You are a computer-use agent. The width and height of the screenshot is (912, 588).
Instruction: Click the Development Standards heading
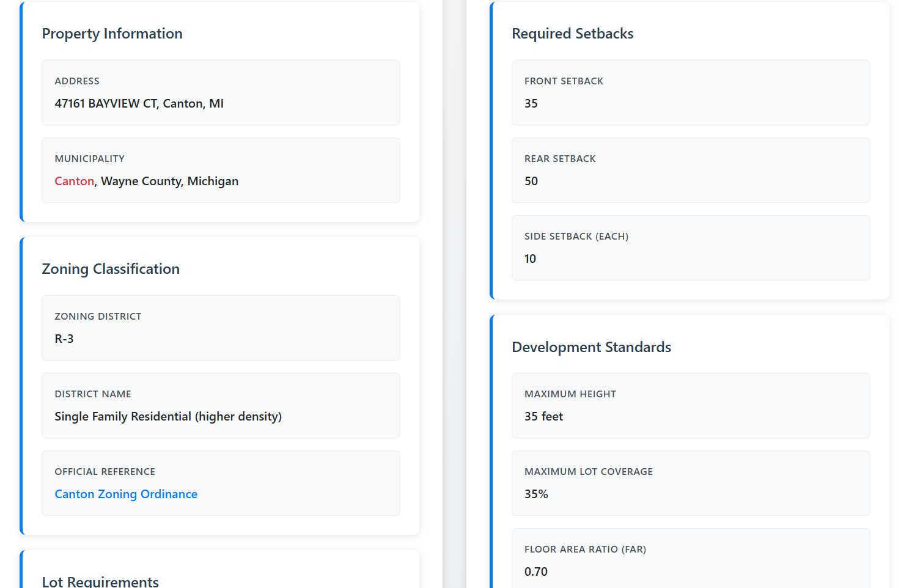tap(592, 347)
